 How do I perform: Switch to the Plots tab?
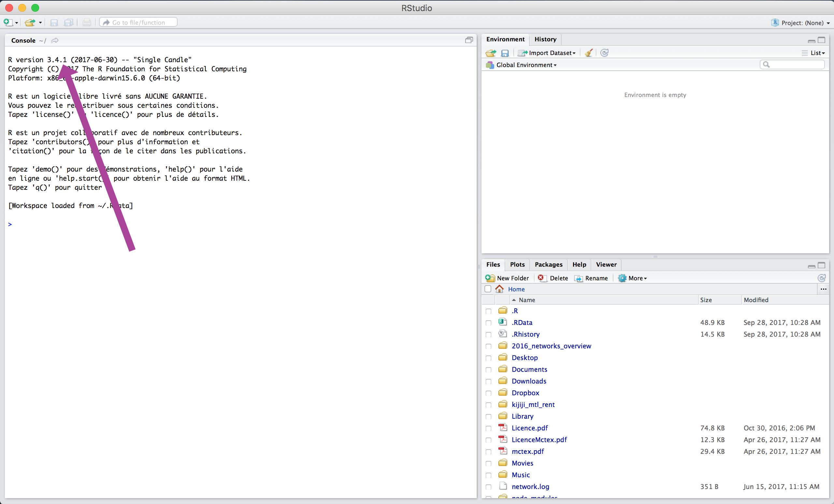coord(517,264)
